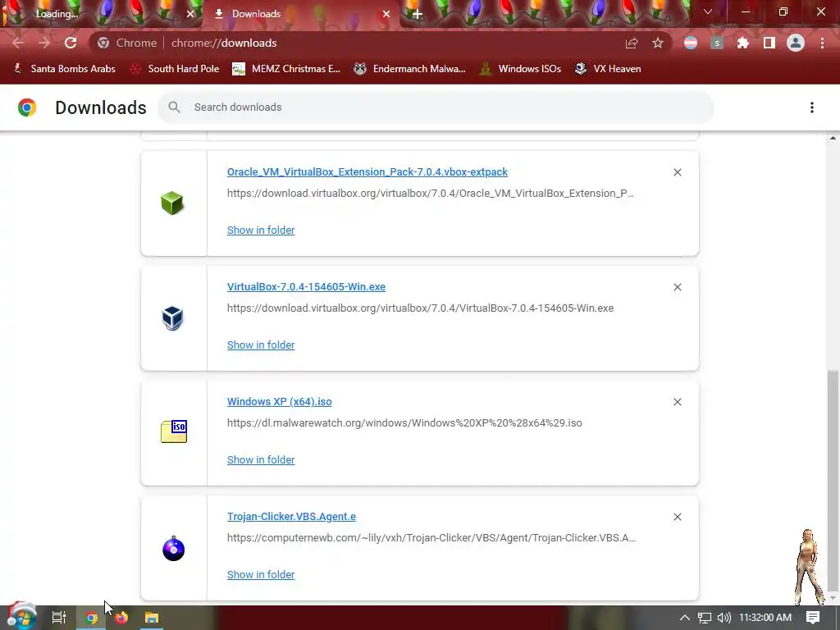Click the magnifier icon in the search downloads bar
The width and height of the screenshot is (840, 630).
pyautogui.click(x=174, y=107)
